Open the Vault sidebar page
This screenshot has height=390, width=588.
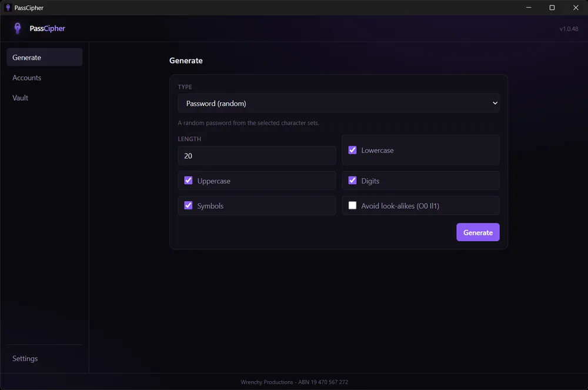point(44,98)
